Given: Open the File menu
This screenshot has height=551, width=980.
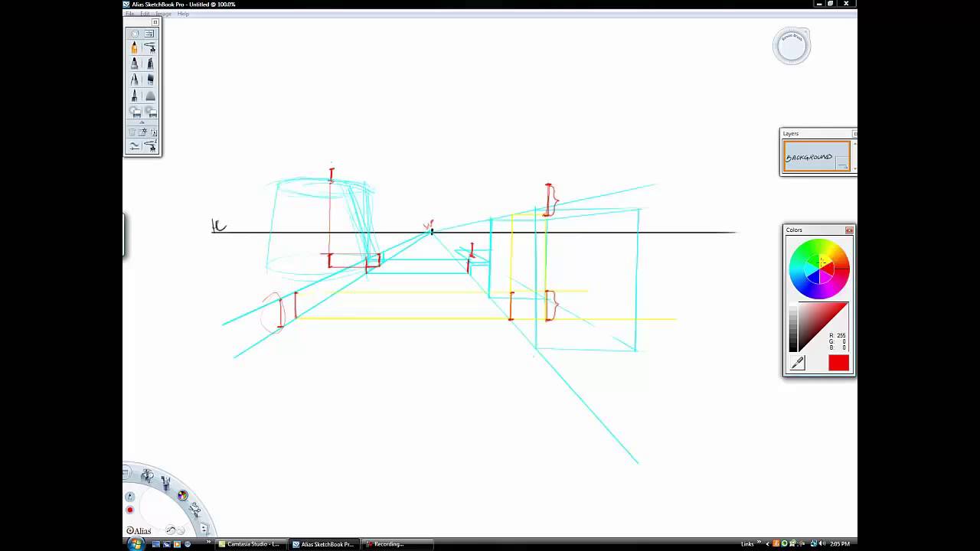Looking at the screenshot, I should pyautogui.click(x=130, y=14).
